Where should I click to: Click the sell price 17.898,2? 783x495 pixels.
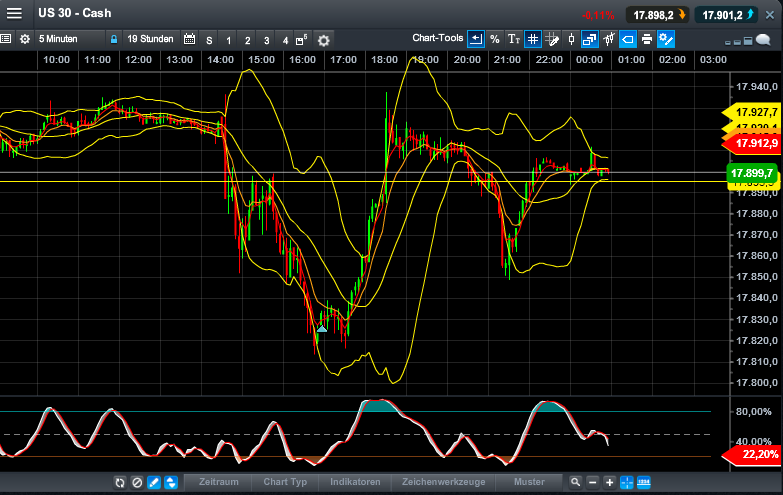(658, 15)
